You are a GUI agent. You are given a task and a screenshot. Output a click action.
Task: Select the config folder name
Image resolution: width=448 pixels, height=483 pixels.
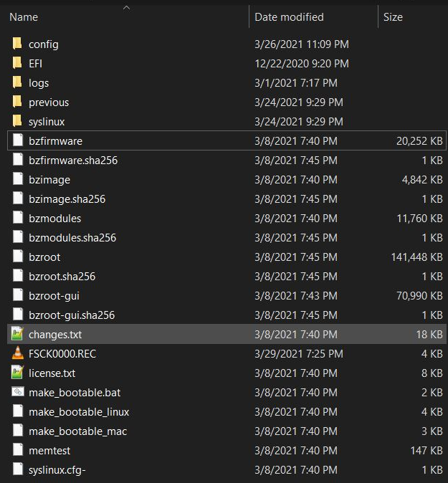pos(44,44)
